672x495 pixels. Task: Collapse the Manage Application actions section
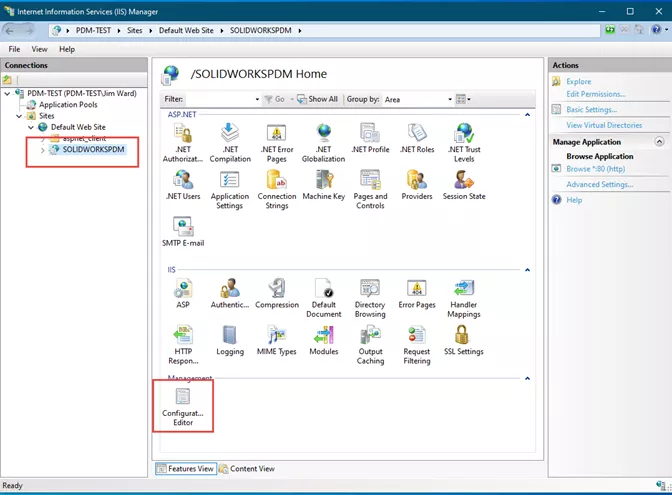coord(659,141)
